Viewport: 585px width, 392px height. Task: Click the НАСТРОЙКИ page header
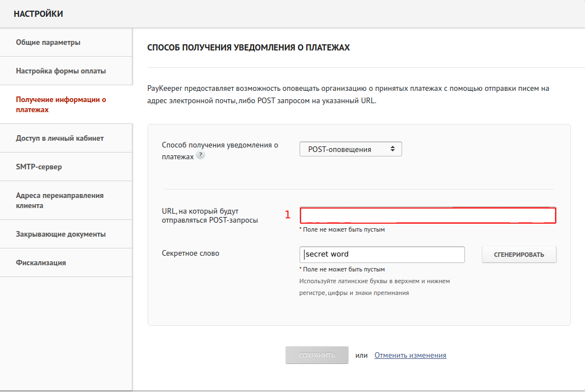38,14
